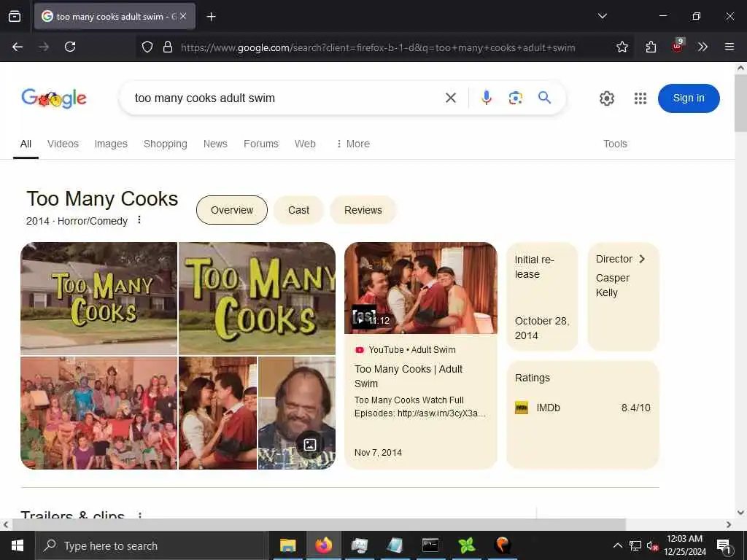747x560 pixels.
Task: Open search Tools options
Action: (x=615, y=144)
